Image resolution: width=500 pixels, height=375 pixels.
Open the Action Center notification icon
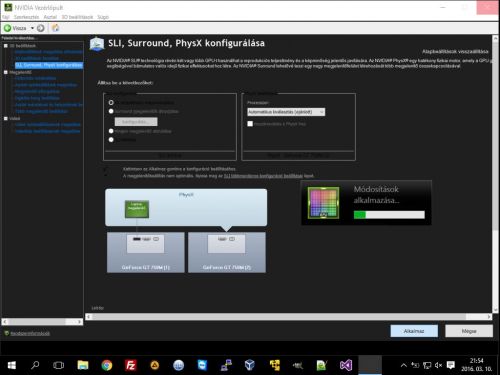(x=451, y=365)
